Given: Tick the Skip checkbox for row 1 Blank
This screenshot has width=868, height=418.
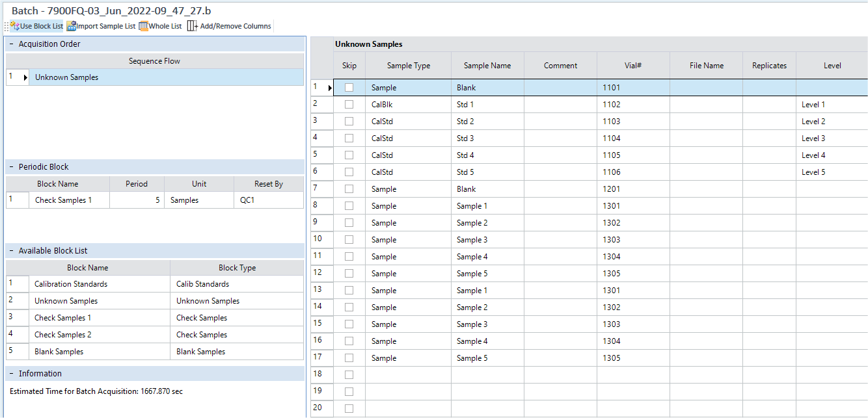Looking at the screenshot, I should point(349,88).
